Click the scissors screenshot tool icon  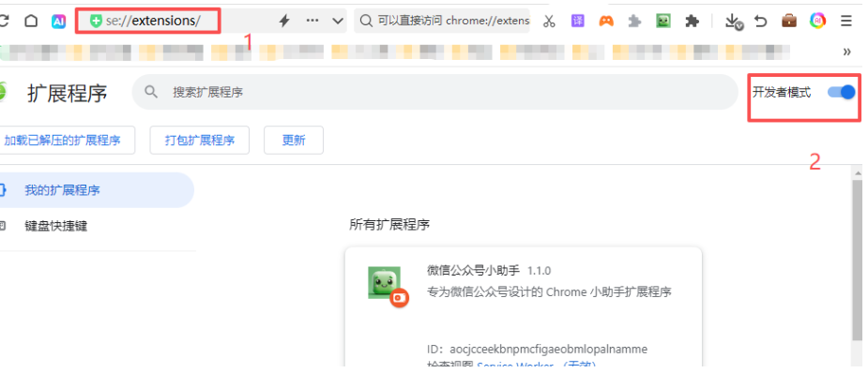click(x=550, y=21)
